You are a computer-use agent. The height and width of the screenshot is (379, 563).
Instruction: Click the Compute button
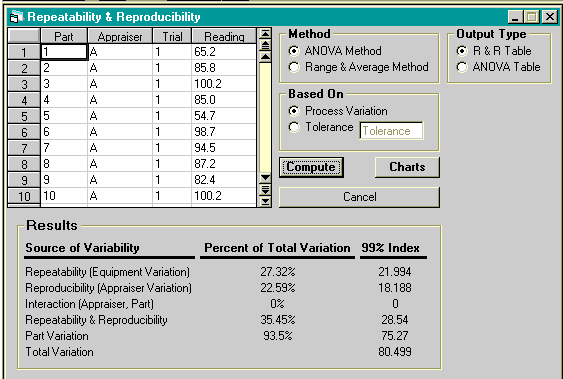pos(311,167)
